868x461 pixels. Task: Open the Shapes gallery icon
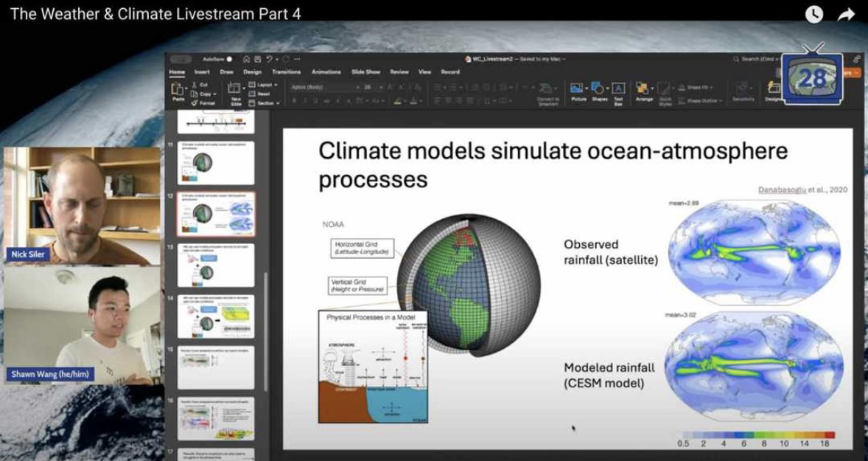(x=599, y=88)
